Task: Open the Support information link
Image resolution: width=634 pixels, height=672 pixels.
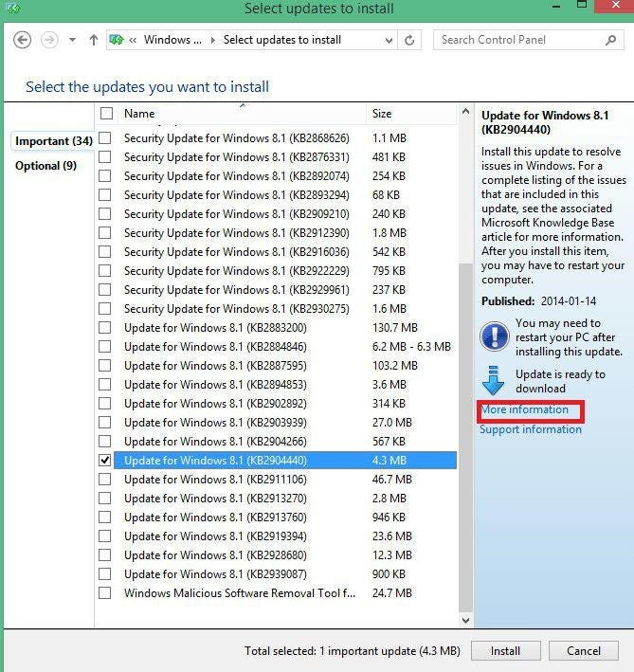Action: [x=531, y=429]
